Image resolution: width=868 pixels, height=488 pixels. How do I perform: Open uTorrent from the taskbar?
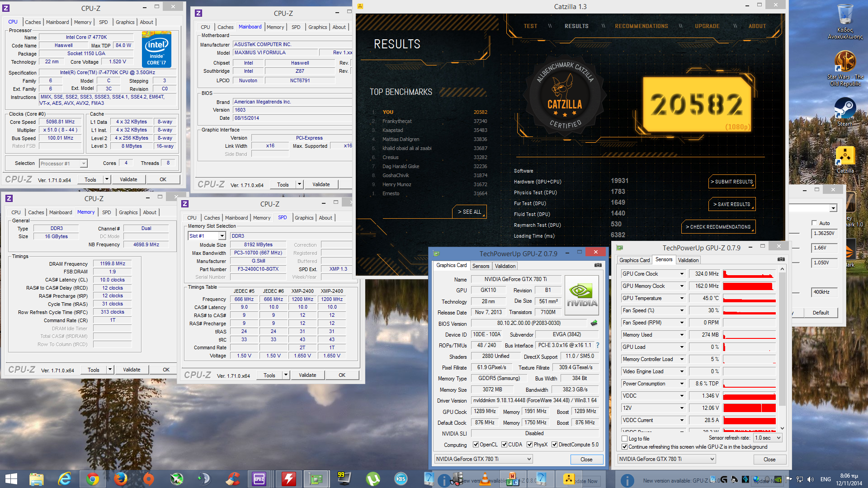point(373,479)
